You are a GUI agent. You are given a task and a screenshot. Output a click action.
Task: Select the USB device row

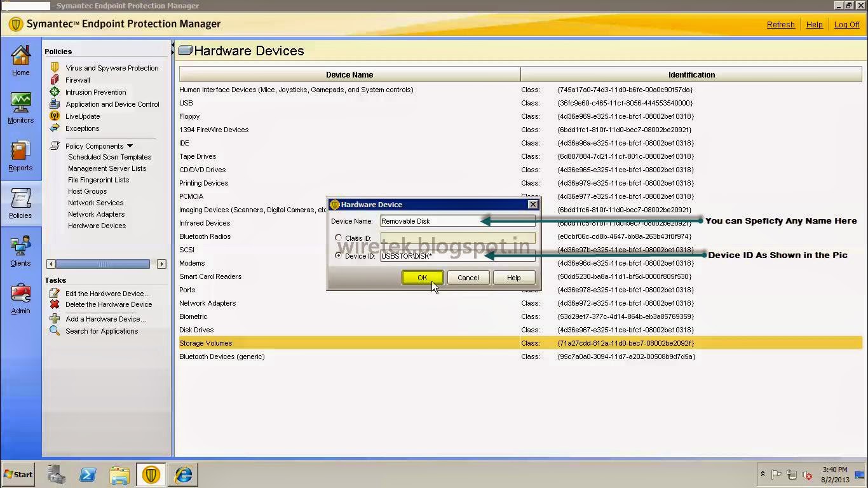520,103
